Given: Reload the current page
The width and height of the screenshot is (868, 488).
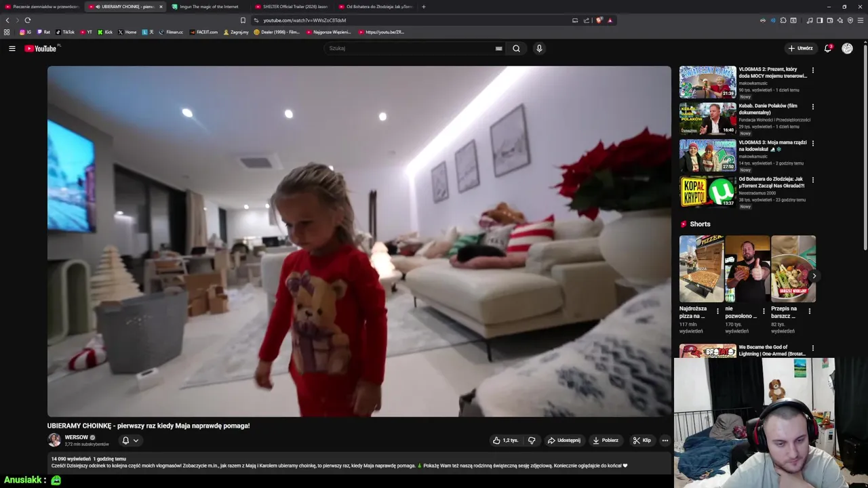Looking at the screenshot, I should pos(27,20).
